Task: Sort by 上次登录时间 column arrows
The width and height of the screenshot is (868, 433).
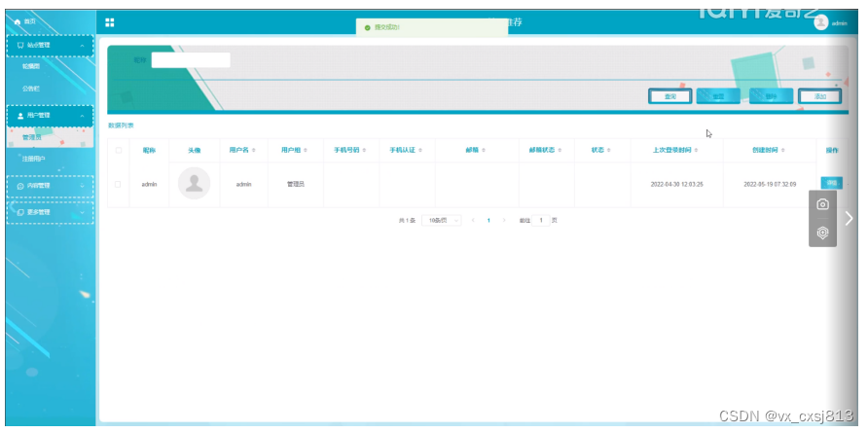Action: point(697,151)
